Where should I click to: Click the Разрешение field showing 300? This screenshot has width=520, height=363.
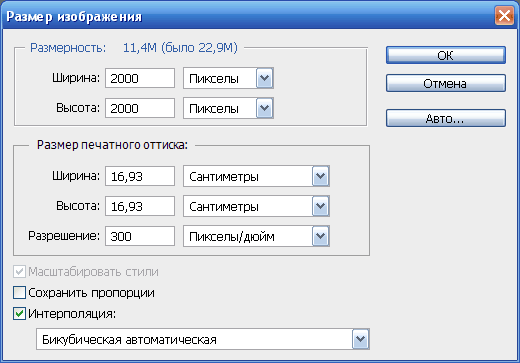point(140,236)
